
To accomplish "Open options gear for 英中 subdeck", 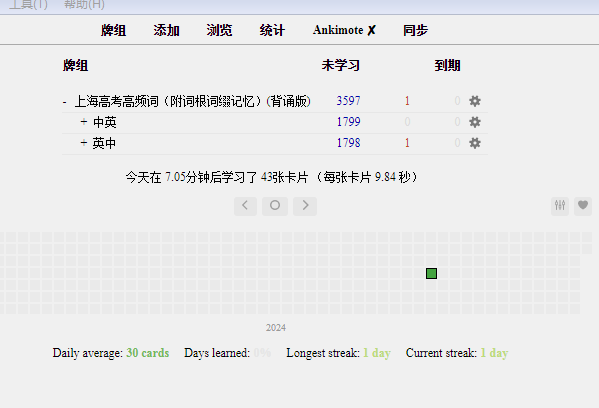I will (474, 143).
